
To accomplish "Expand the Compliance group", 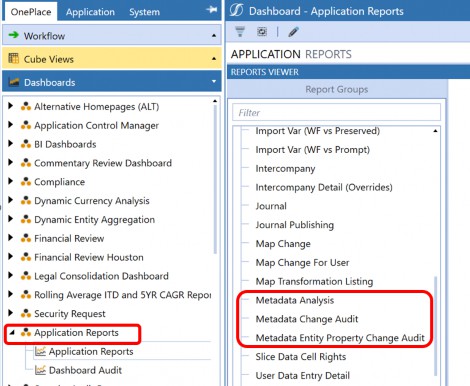I will (x=10, y=181).
